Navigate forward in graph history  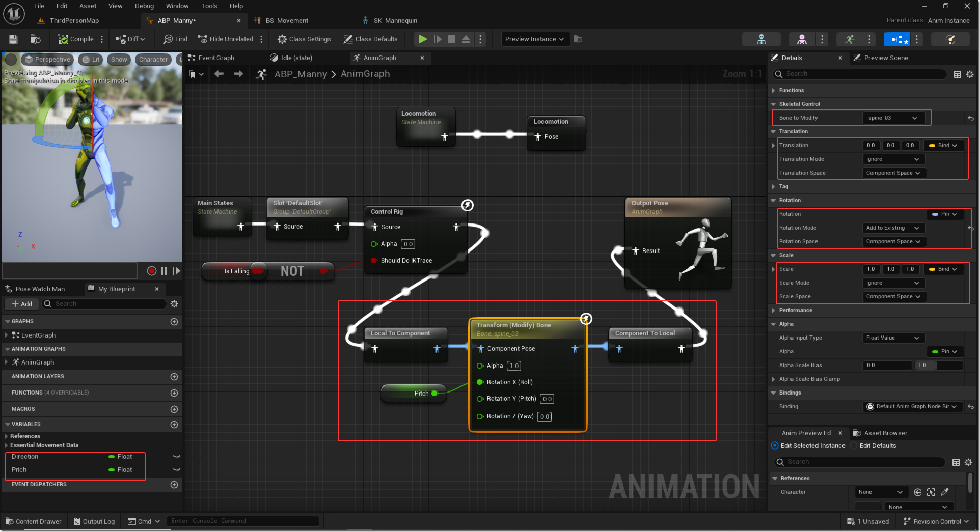[x=238, y=74]
